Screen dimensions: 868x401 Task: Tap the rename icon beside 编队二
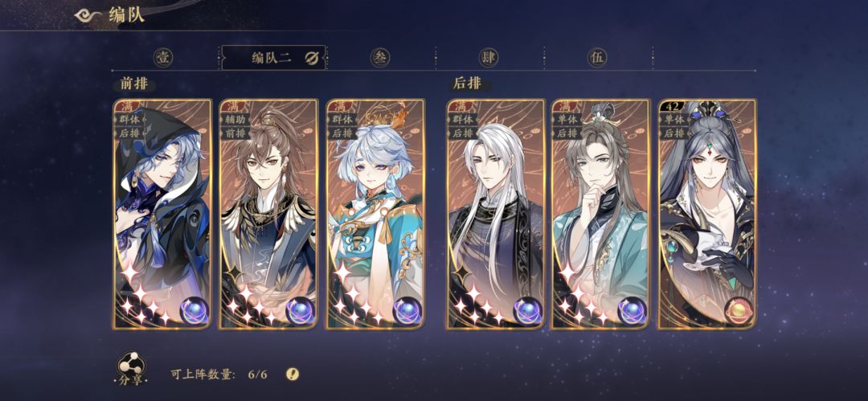[312, 58]
